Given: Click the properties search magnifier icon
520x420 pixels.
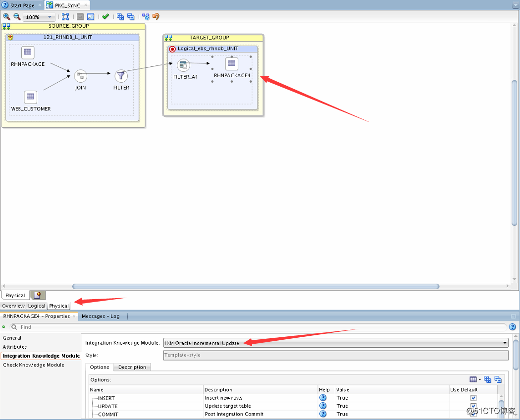Looking at the screenshot, I should (x=14, y=327).
